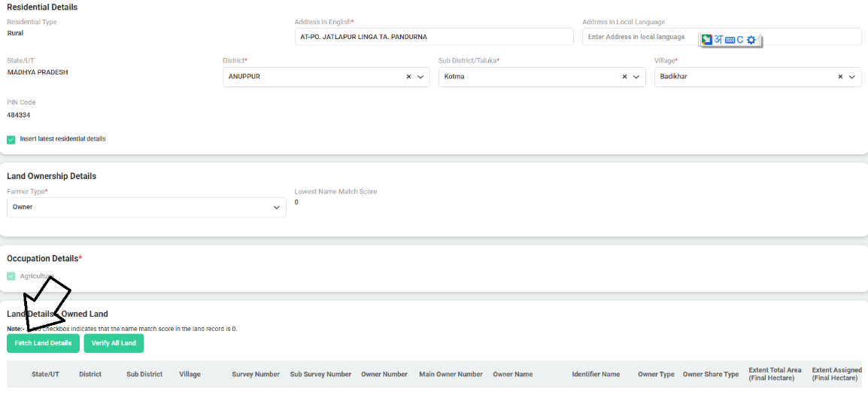
Task: Expand the Village dropdown arrow
Action: pyautogui.click(x=852, y=77)
